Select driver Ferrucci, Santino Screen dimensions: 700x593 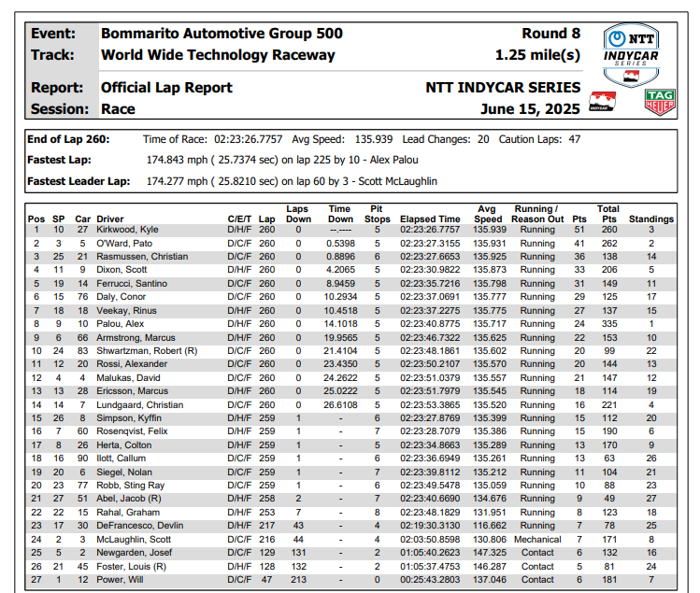(132, 284)
